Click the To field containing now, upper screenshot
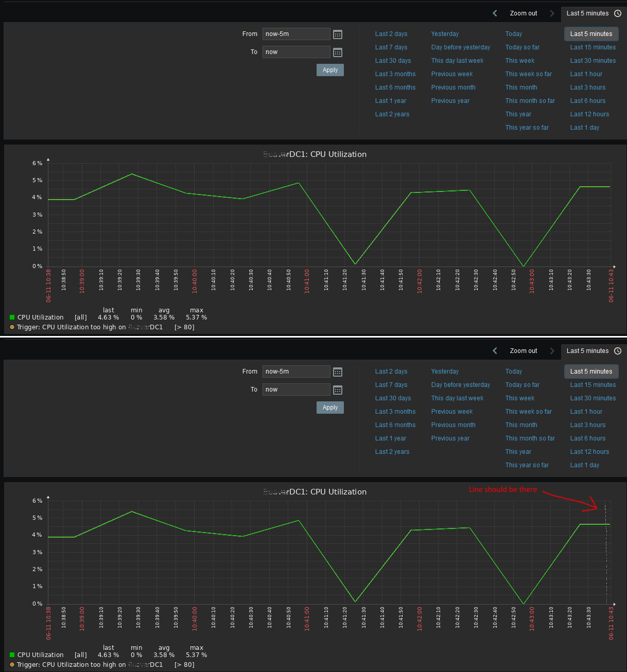Viewport: 627px width, 672px height. coord(297,52)
